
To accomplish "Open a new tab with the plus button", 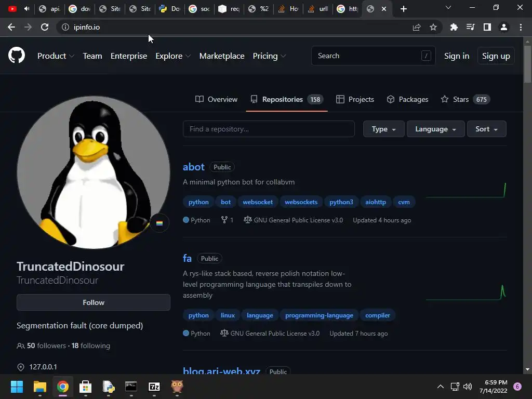I will (403, 9).
